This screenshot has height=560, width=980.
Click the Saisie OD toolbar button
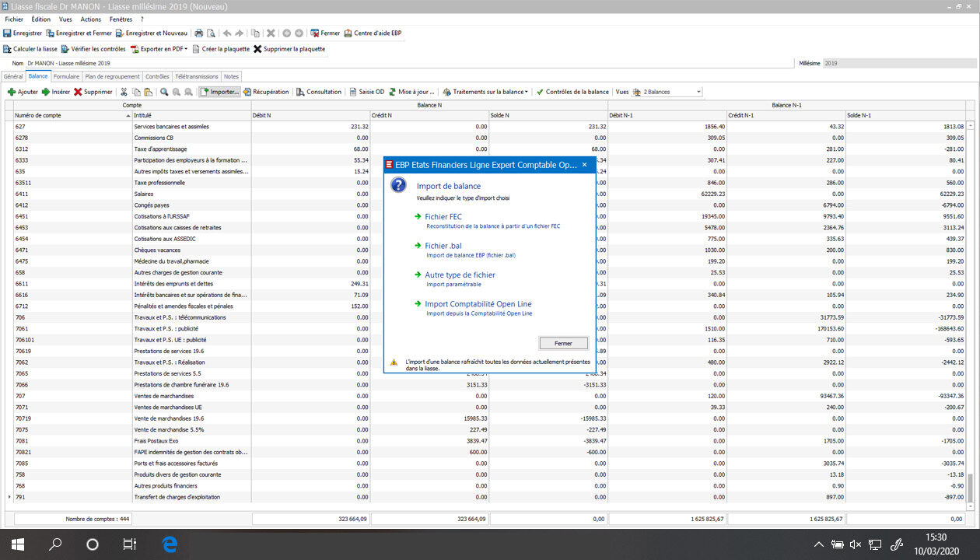click(x=366, y=92)
